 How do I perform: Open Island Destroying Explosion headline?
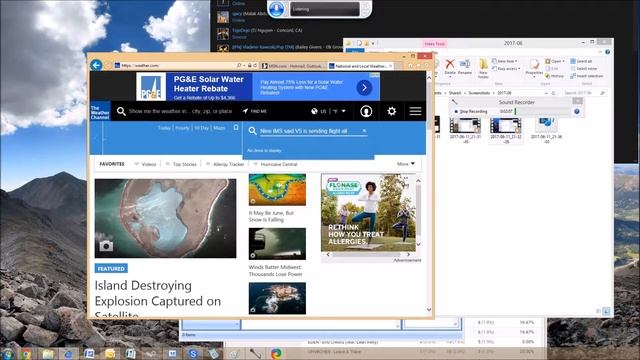click(x=158, y=300)
